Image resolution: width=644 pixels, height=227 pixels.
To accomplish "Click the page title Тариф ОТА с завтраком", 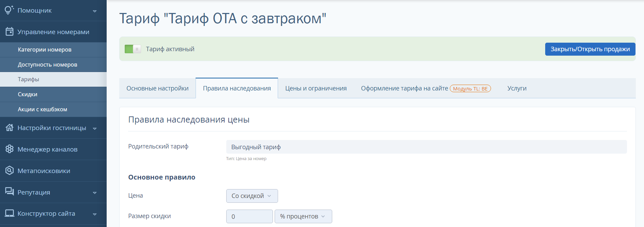I will tap(223, 18).
